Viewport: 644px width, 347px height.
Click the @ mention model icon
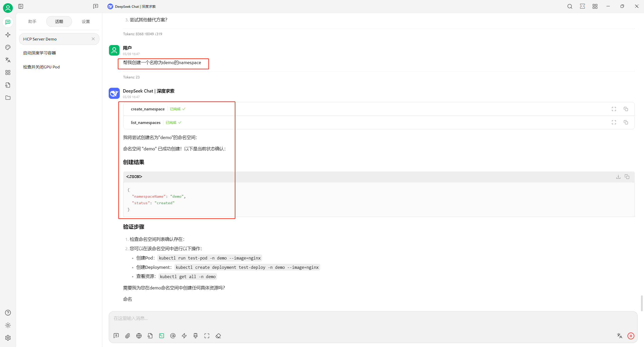173,336
